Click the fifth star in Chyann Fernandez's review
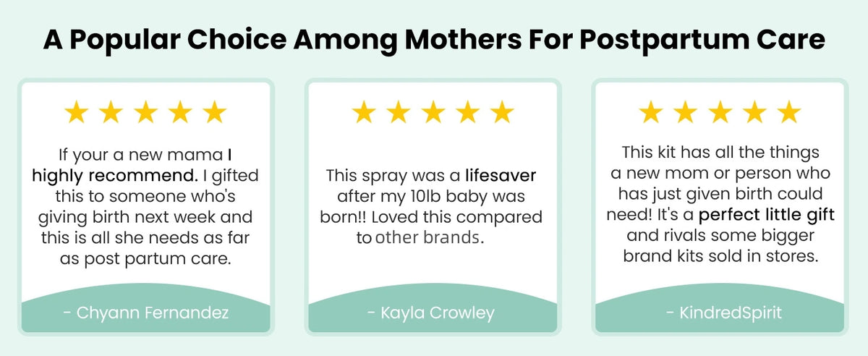The image size is (868, 356). coord(215,112)
